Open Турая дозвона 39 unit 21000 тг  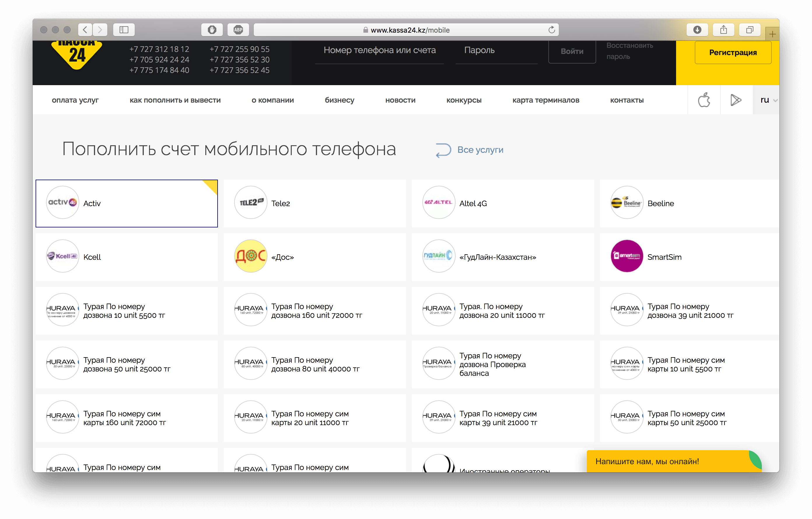[x=689, y=311]
